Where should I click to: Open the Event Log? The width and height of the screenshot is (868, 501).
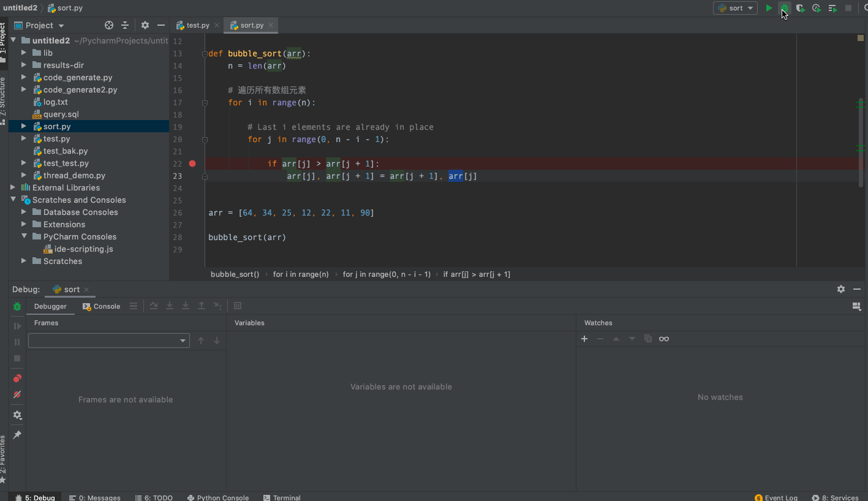776,497
